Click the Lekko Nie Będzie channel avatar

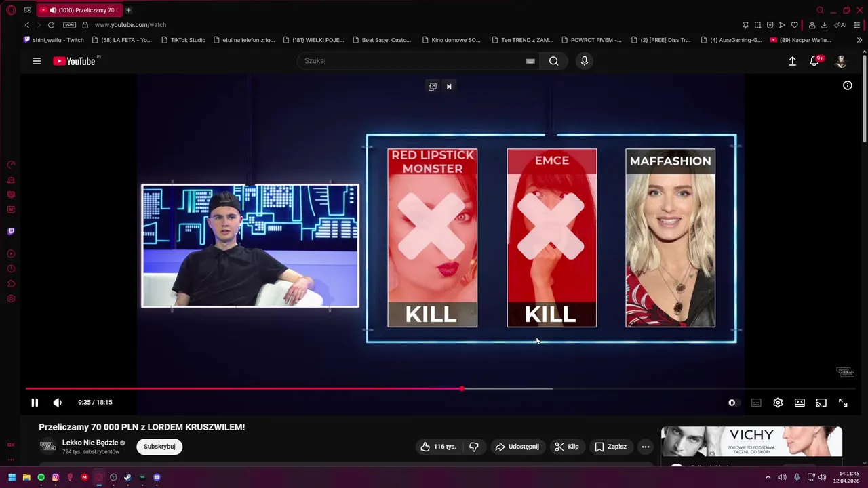[47, 446]
